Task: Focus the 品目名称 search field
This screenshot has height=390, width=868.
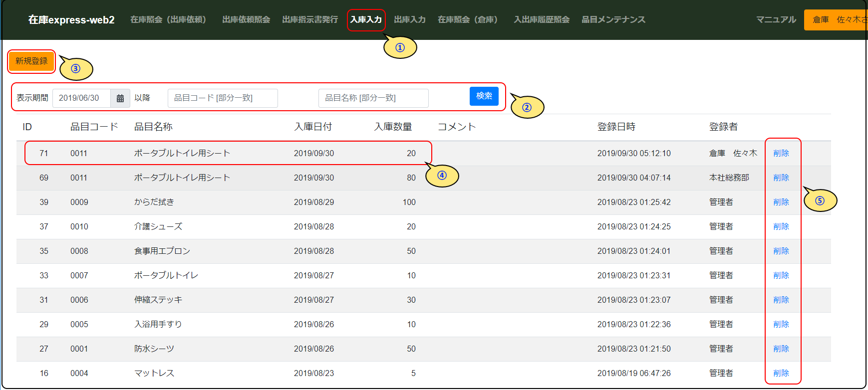Action: pyautogui.click(x=373, y=98)
